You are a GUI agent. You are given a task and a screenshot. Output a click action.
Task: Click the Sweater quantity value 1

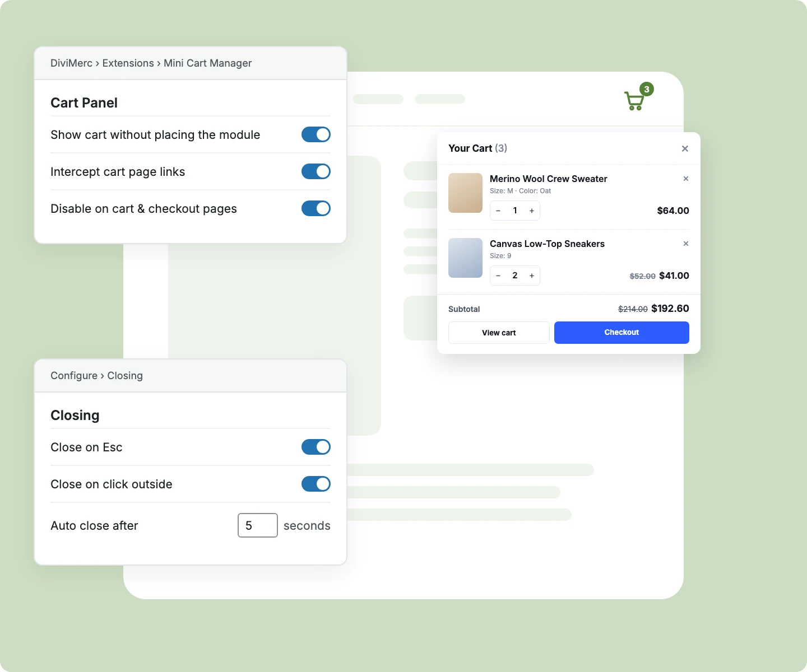515,211
